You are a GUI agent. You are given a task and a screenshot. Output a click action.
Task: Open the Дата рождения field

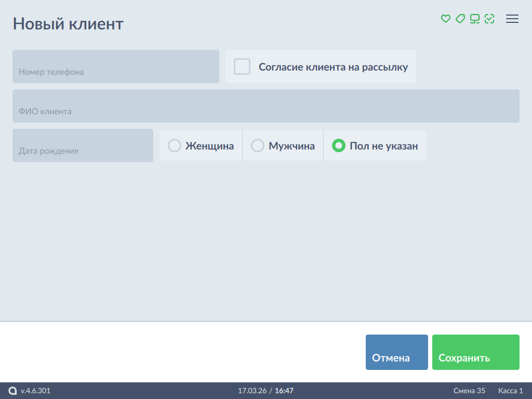(83, 145)
